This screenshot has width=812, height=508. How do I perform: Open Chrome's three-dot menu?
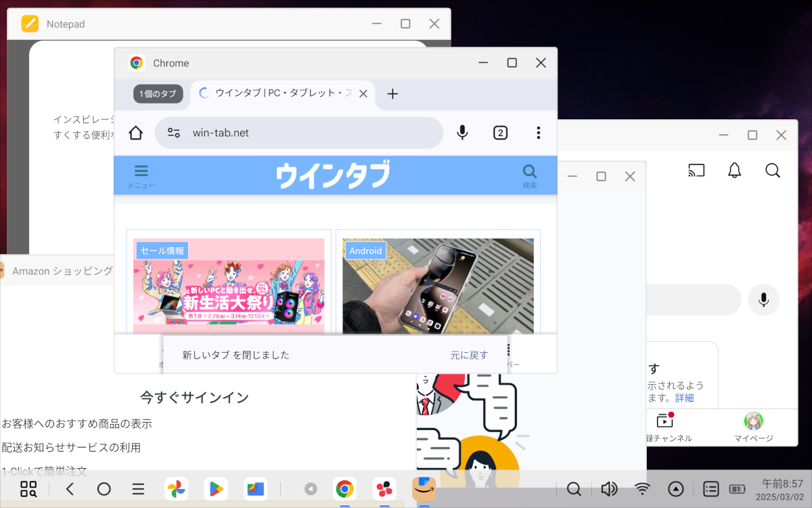(x=538, y=133)
